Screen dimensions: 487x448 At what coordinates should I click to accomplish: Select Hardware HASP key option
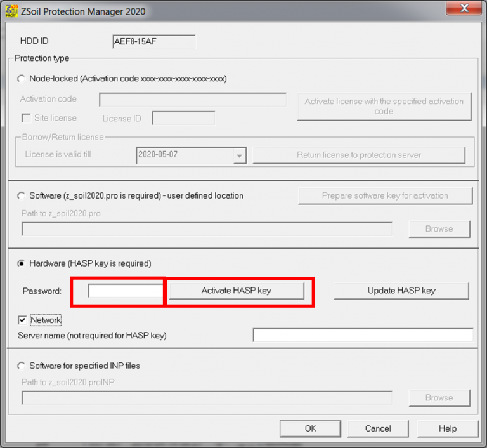(x=21, y=263)
